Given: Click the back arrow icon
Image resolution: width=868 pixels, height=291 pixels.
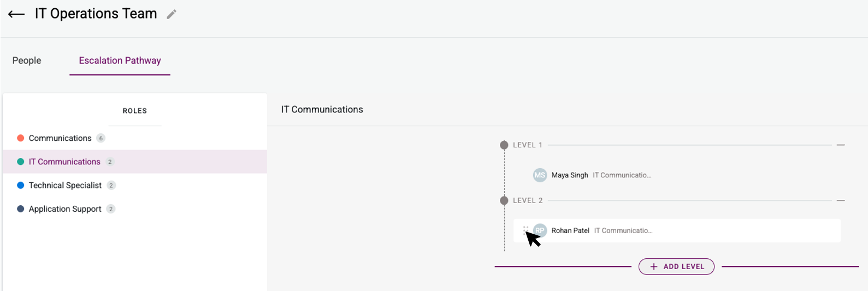Looking at the screenshot, I should (16, 14).
